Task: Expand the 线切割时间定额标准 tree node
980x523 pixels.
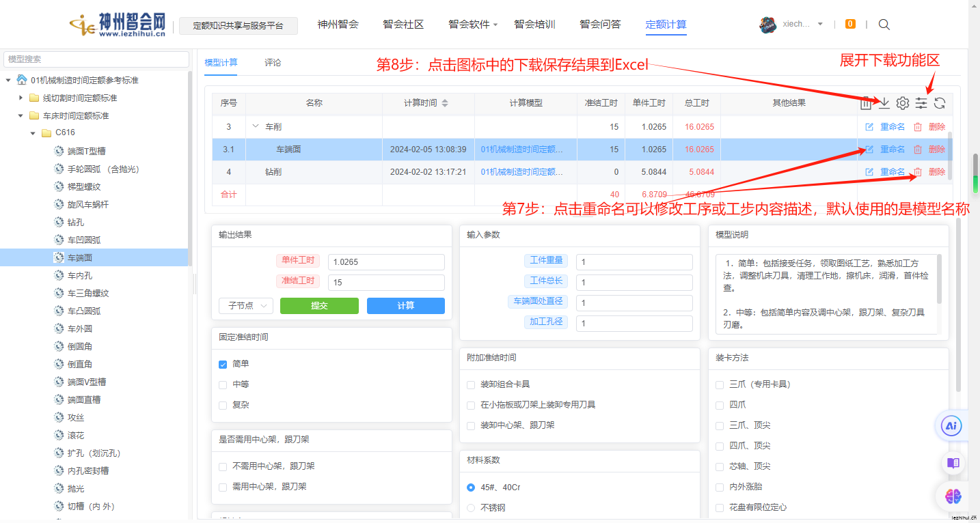Action: tap(21, 98)
